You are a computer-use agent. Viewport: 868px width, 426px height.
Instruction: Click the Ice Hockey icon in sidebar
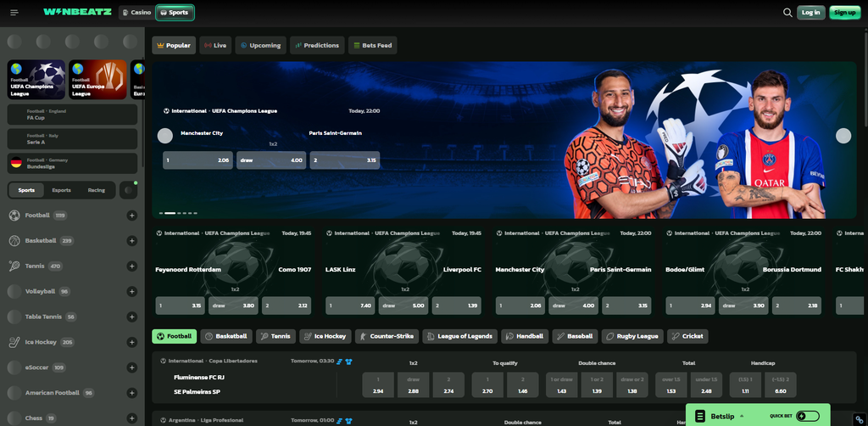pyautogui.click(x=14, y=342)
